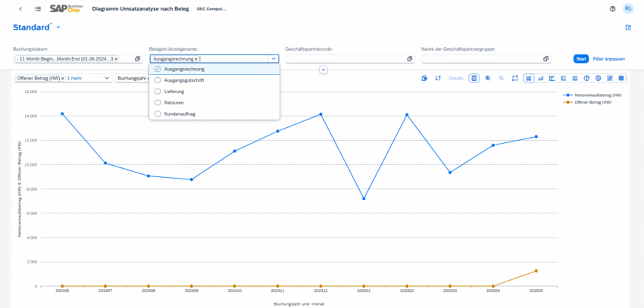Click the share export icon
Screen dimensions: 644x308
coord(628,28)
